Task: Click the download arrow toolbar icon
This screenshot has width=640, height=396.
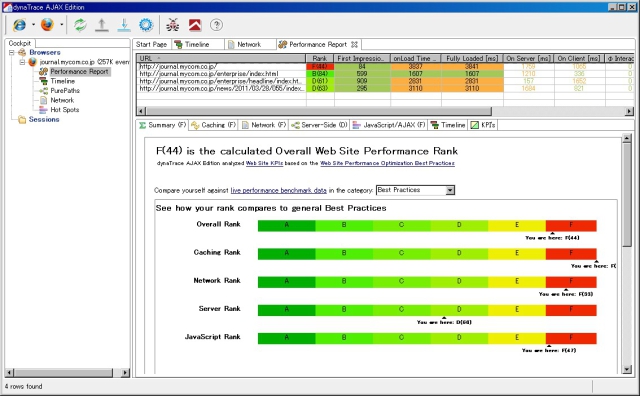Action: [x=124, y=25]
